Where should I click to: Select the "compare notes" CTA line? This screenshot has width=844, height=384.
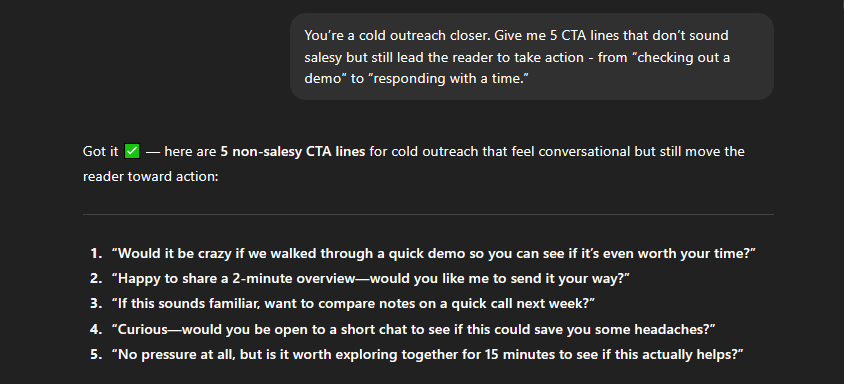pos(353,303)
